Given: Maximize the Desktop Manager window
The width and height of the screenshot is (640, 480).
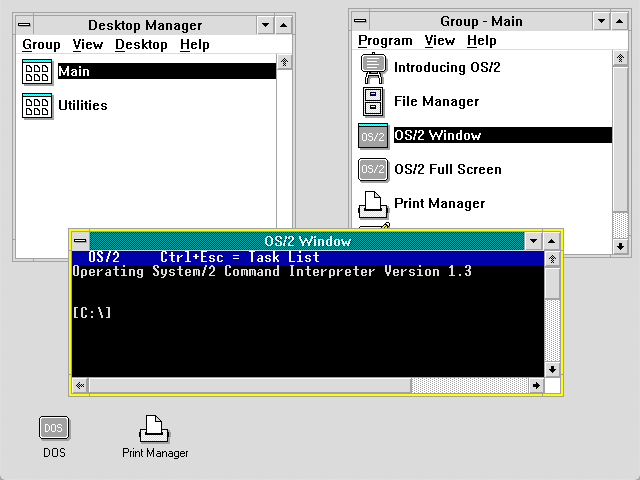Looking at the screenshot, I should [283, 25].
